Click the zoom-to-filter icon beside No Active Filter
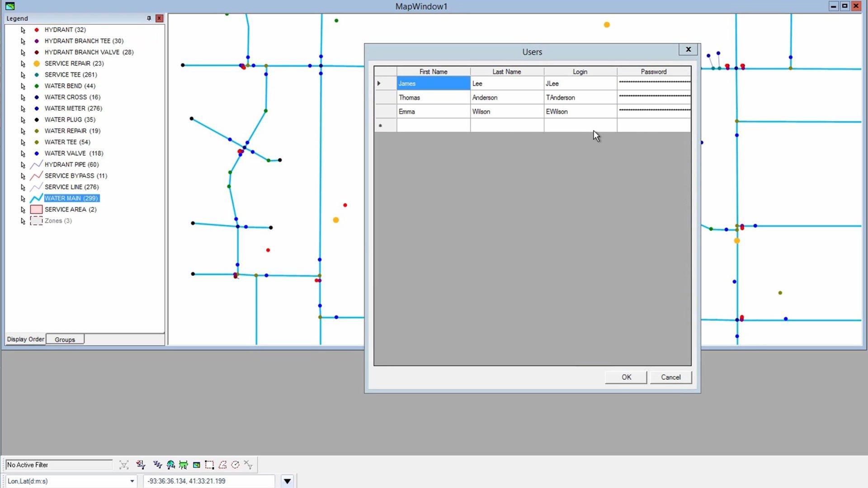Screen dimensions: 868x488 (x=124, y=465)
